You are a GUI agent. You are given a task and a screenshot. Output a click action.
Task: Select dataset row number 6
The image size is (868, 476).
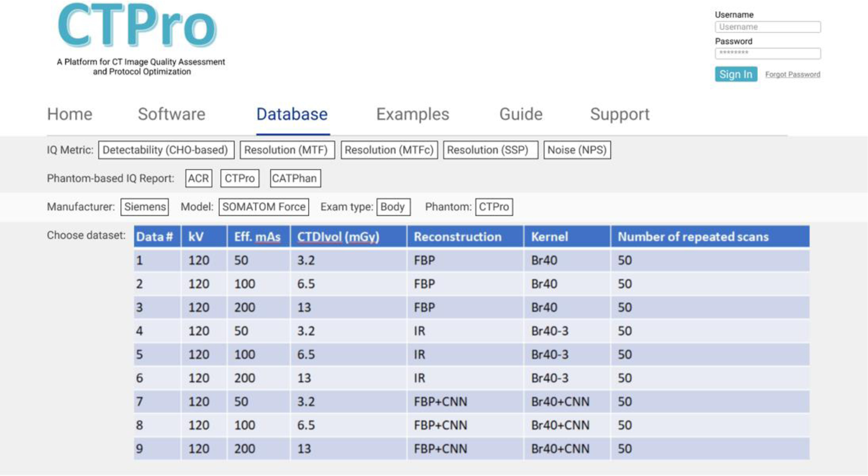pyautogui.click(x=472, y=378)
